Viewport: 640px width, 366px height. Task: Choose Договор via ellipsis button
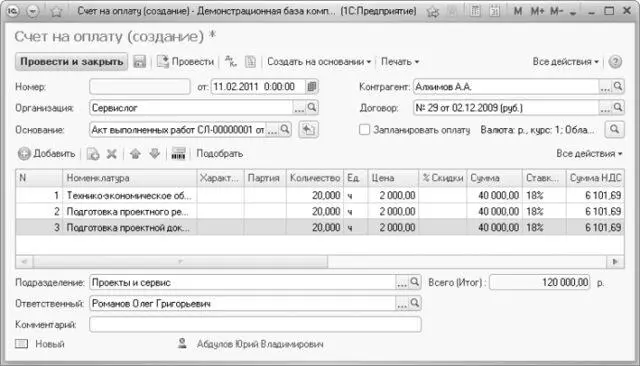pos(605,108)
